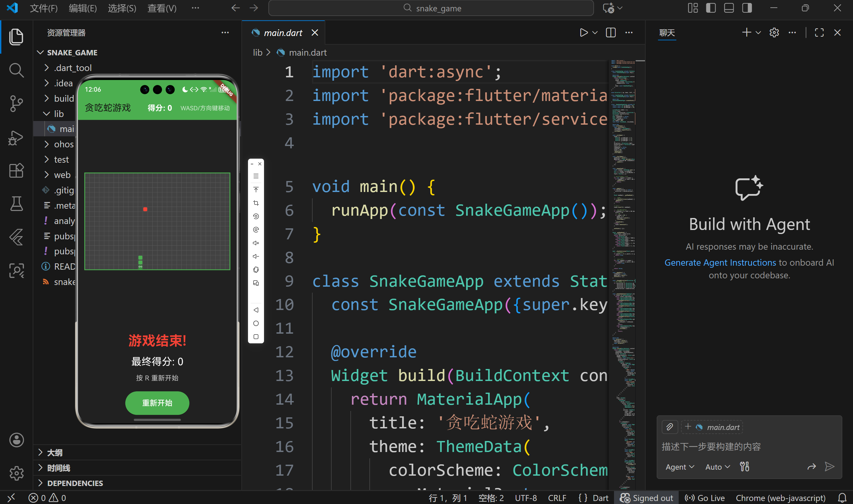Click the Flutter sidebar icon
This screenshot has height=504, width=853.
[x=16, y=237]
